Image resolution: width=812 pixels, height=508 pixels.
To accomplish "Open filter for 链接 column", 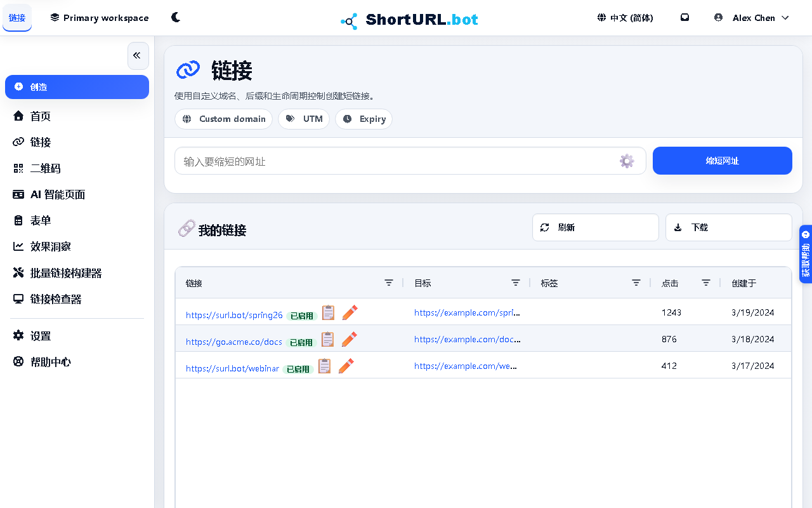I will pos(389,283).
